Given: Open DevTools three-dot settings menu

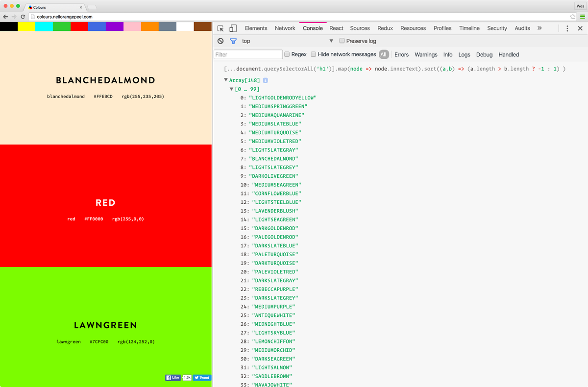Looking at the screenshot, I should [567, 28].
